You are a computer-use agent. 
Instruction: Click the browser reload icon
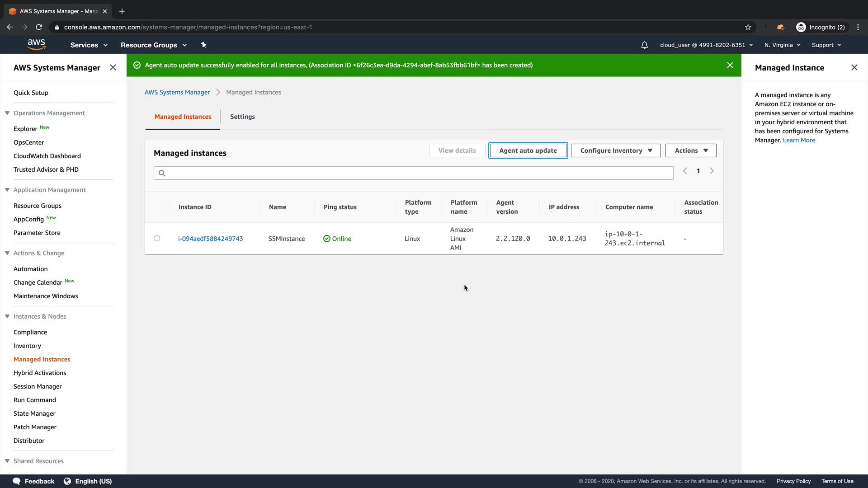click(x=39, y=27)
